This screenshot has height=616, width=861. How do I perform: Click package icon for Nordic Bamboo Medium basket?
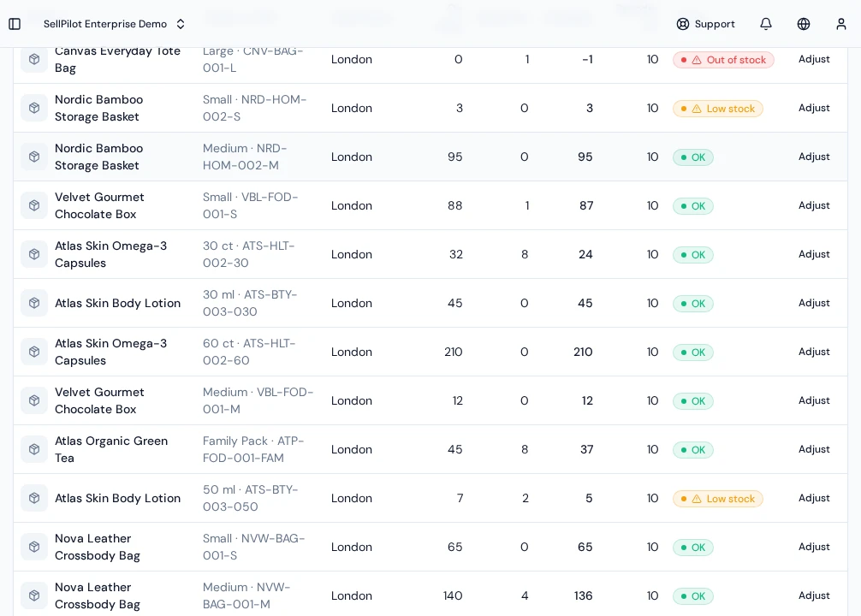[34, 157]
